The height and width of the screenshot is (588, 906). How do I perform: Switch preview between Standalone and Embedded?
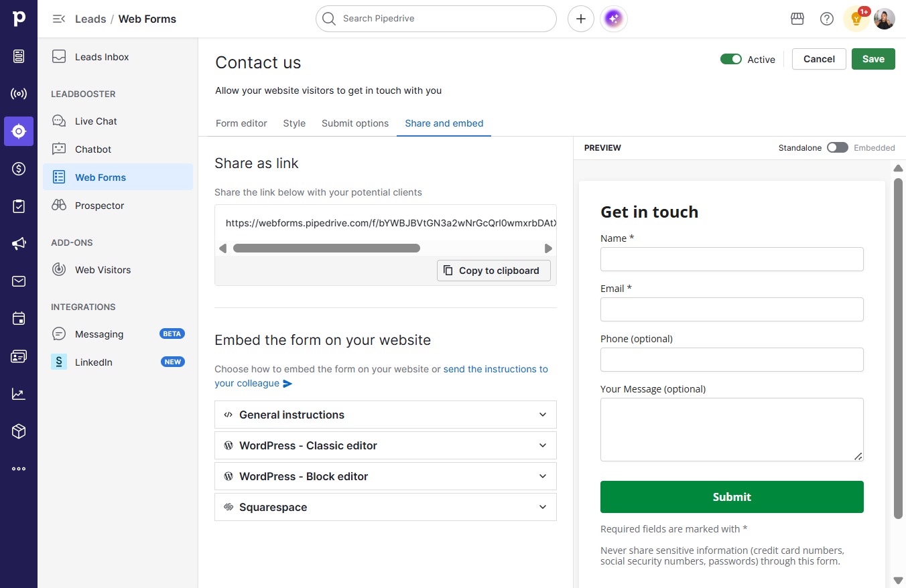click(x=838, y=147)
